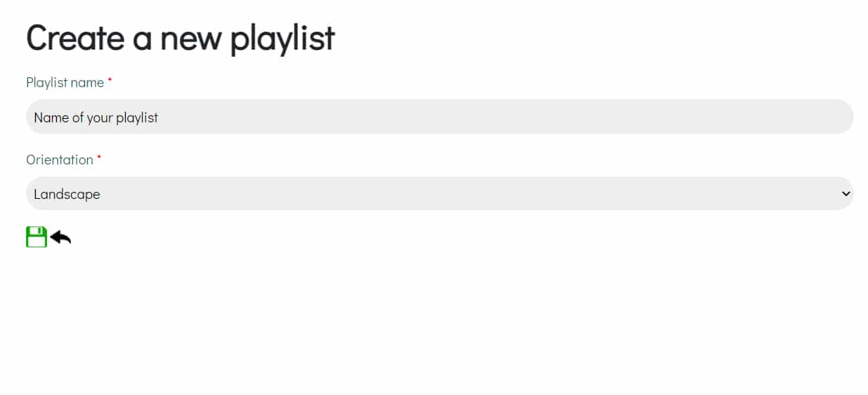This screenshot has height=395, width=868.
Task: Click the word 'playlist' in the page title
Action: pyautogui.click(x=282, y=39)
